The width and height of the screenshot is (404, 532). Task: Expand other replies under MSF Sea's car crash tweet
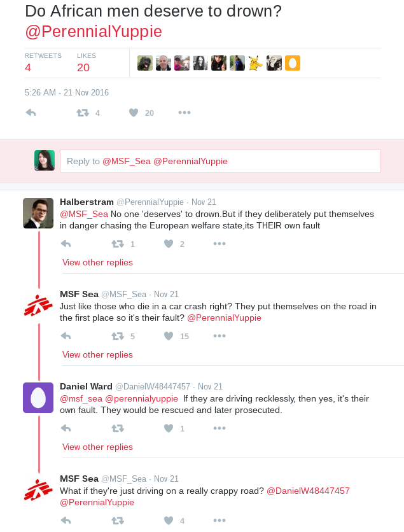(x=97, y=354)
